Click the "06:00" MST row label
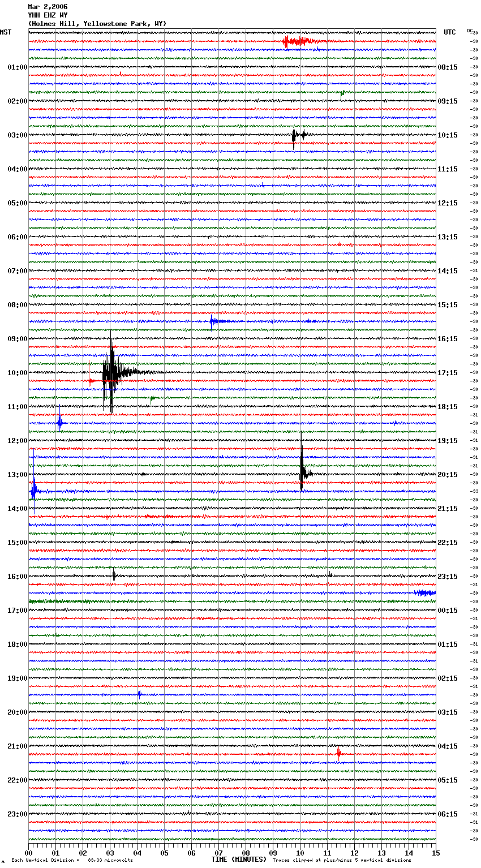The height and width of the screenshot is (868, 481). tap(18, 237)
